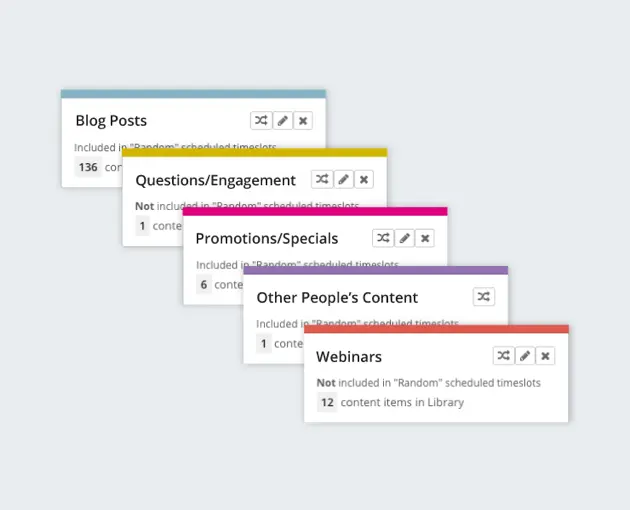Edit the Promotions/Specials category
This screenshot has width=630, height=510.
coord(404,238)
